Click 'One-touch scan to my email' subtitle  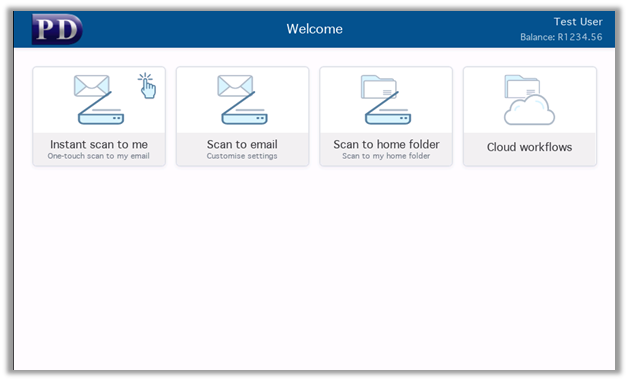tap(99, 156)
